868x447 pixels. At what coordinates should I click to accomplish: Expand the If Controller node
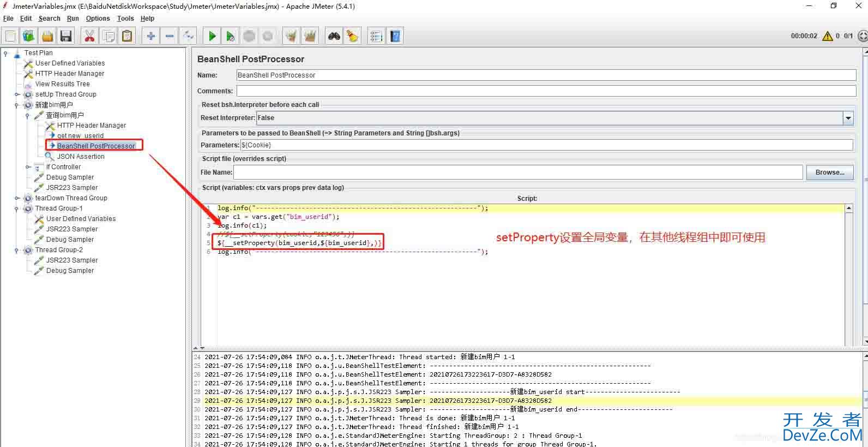28,167
